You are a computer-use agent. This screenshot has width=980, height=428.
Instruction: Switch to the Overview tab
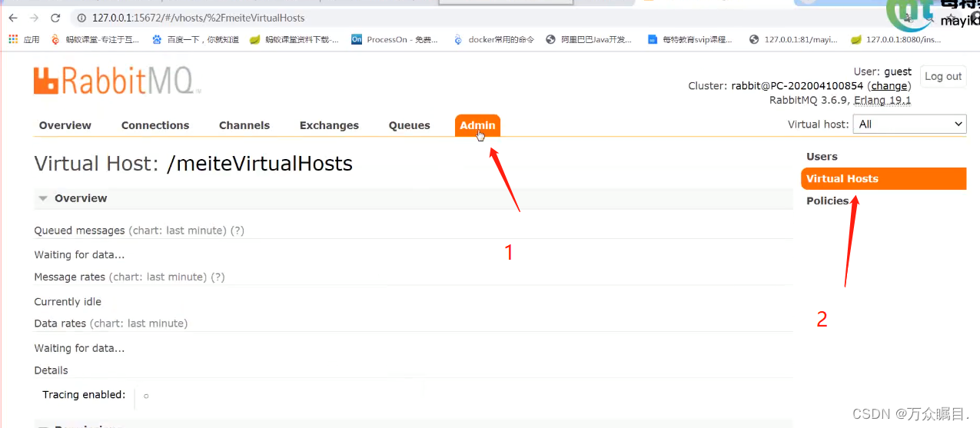pyautogui.click(x=65, y=125)
